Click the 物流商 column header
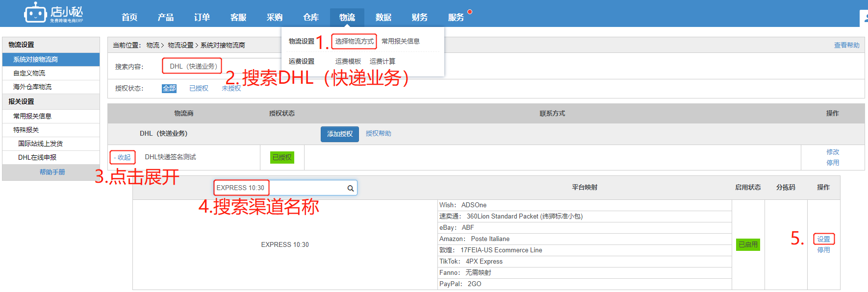Screen dimensions: 868x292 pos(184,113)
